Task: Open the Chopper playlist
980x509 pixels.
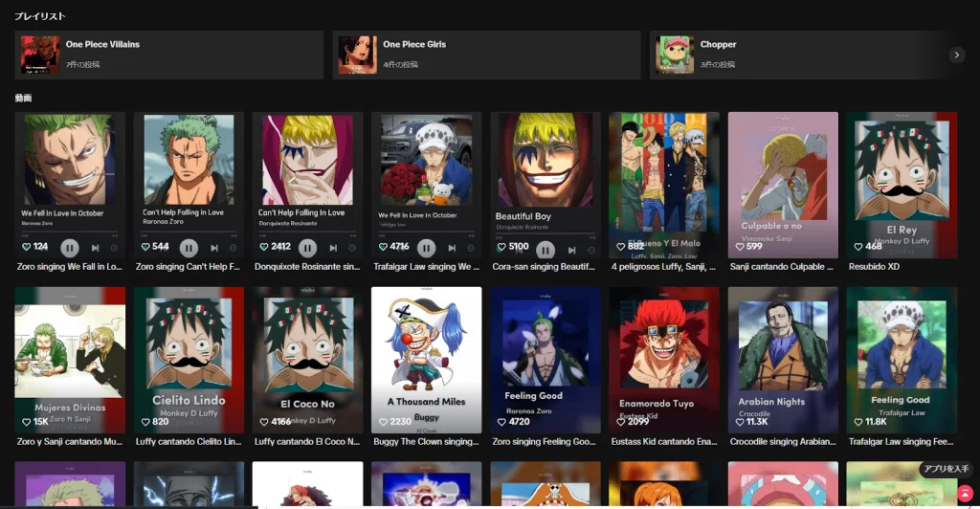Action: pyautogui.click(x=803, y=55)
